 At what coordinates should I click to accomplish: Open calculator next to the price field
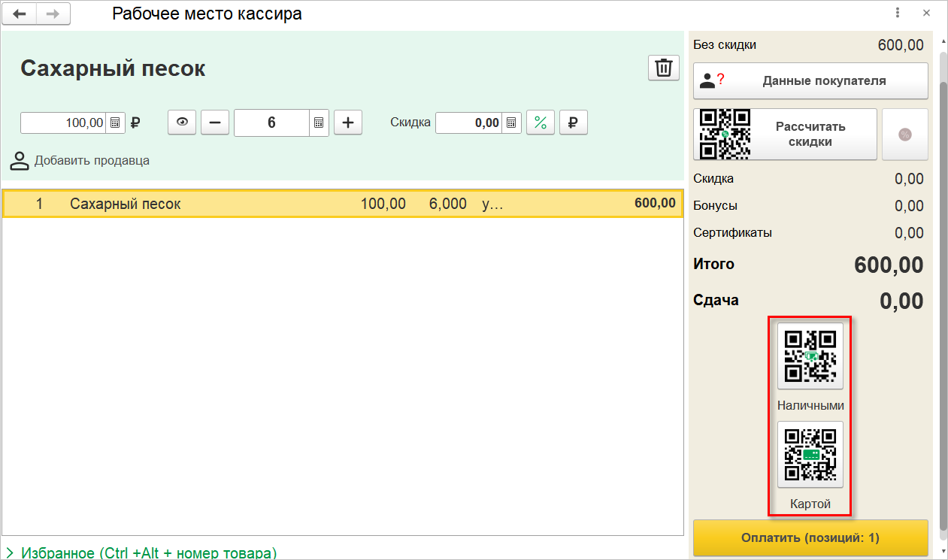point(115,123)
